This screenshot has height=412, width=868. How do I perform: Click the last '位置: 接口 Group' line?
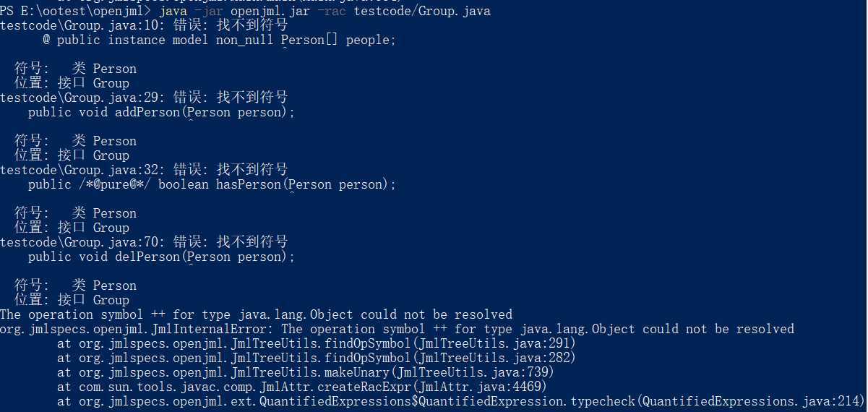coord(72,300)
